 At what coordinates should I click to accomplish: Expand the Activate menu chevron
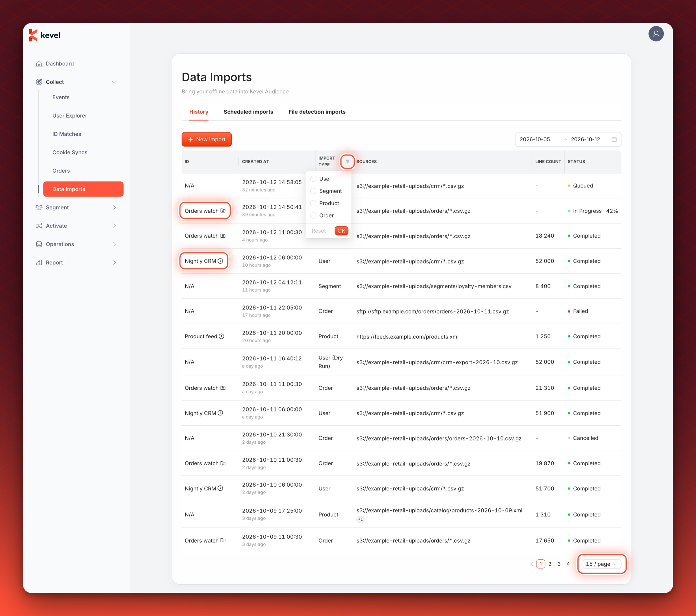[115, 226]
